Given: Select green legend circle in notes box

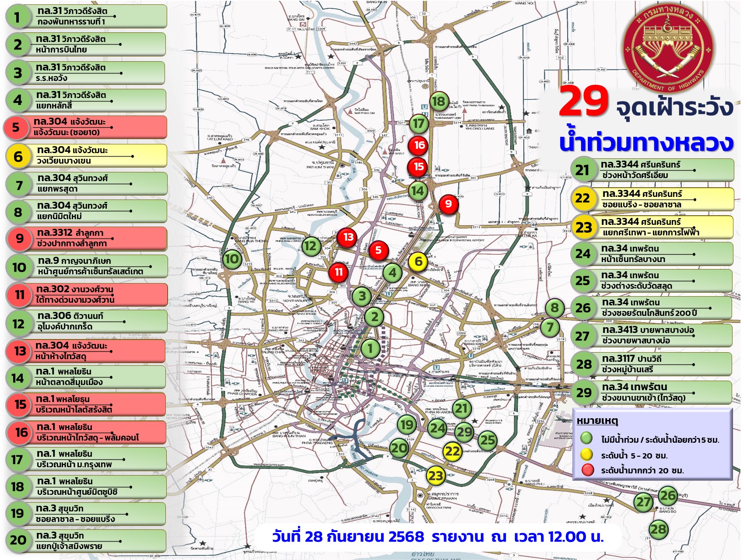Looking at the screenshot, I should (x=586, y=438).
